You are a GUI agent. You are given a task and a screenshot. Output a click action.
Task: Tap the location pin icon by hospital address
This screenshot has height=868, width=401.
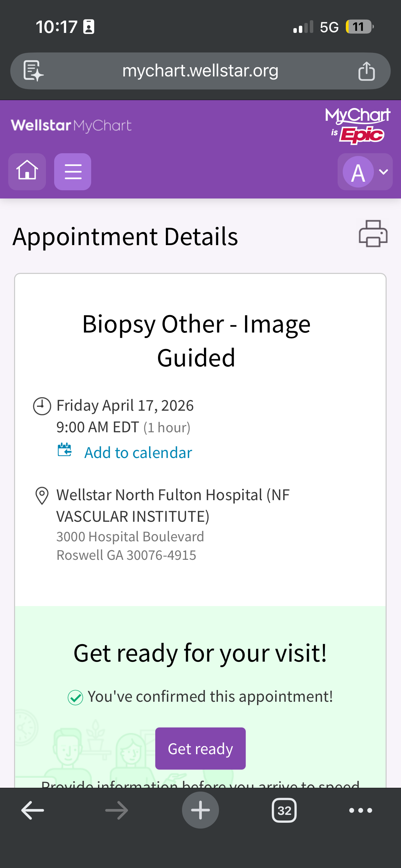point(42,496)
